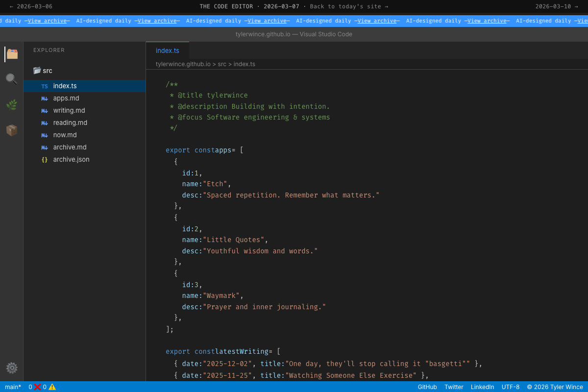Open the Source Control branch icon
This screenshot has width=588, height=392.
pyautogui.click(x=12, y=105)
